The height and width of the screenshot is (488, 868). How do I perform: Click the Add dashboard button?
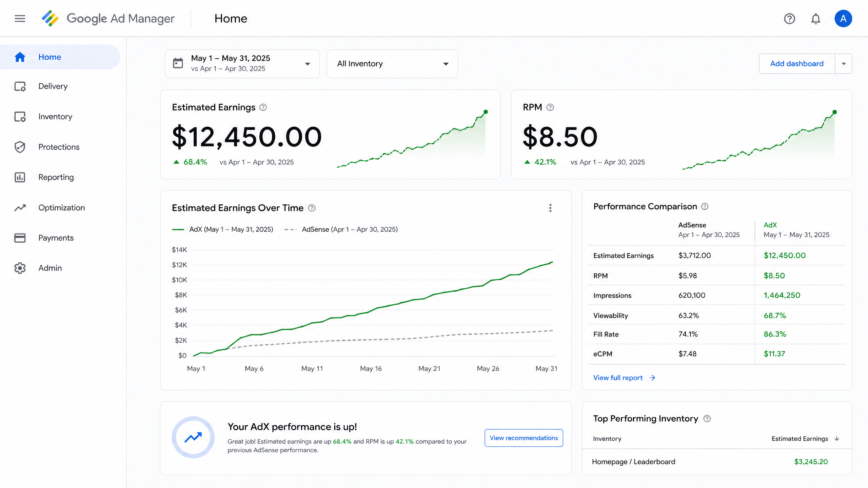click(797, 64)
